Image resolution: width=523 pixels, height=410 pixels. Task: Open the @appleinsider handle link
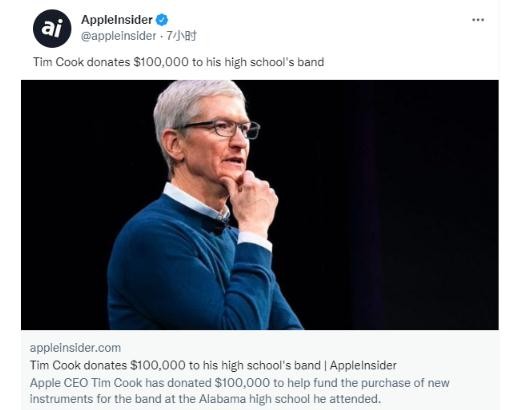[118, 36]
